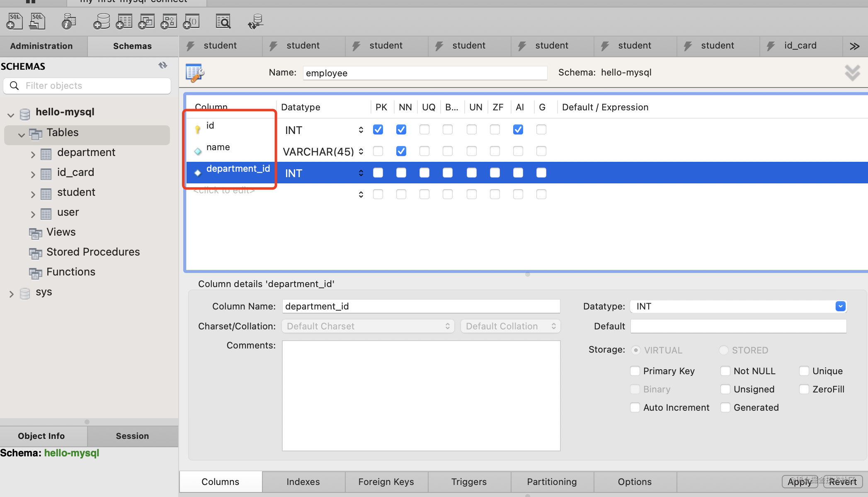The width and height of the screenshot is (868, 497).
Task: Uncheck AI checkbox on id row
Action: pyautogui.click(x=518, y=129)
